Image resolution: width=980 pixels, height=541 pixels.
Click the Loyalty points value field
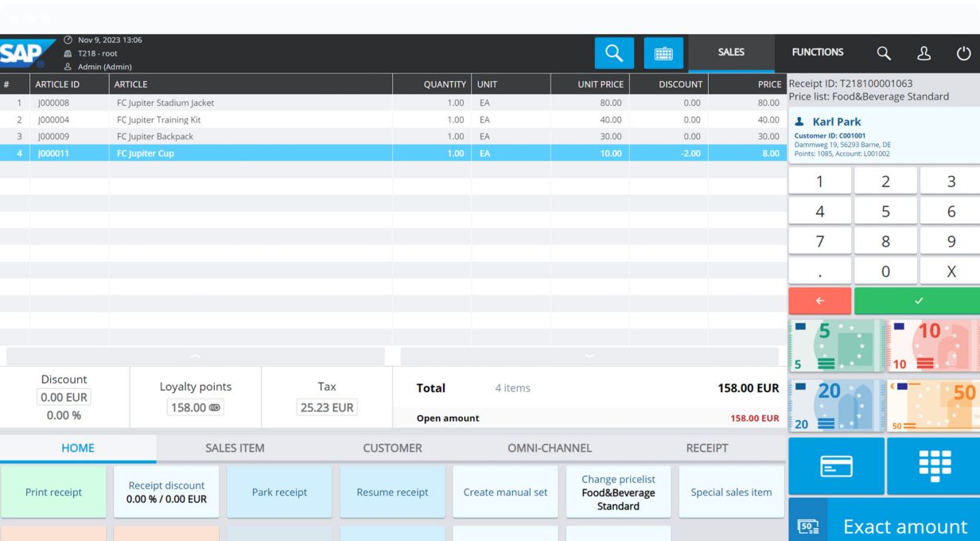click(x=195, y=407)
